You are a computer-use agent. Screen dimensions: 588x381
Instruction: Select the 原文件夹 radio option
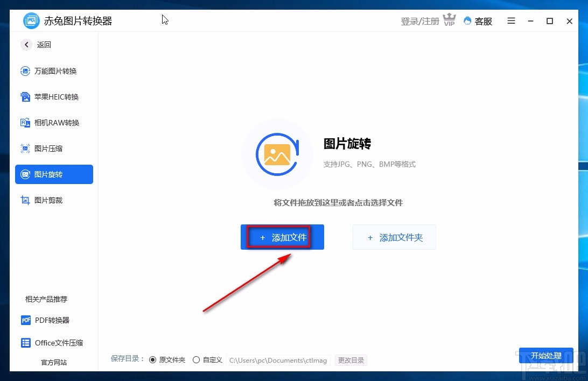pos(153,359)
